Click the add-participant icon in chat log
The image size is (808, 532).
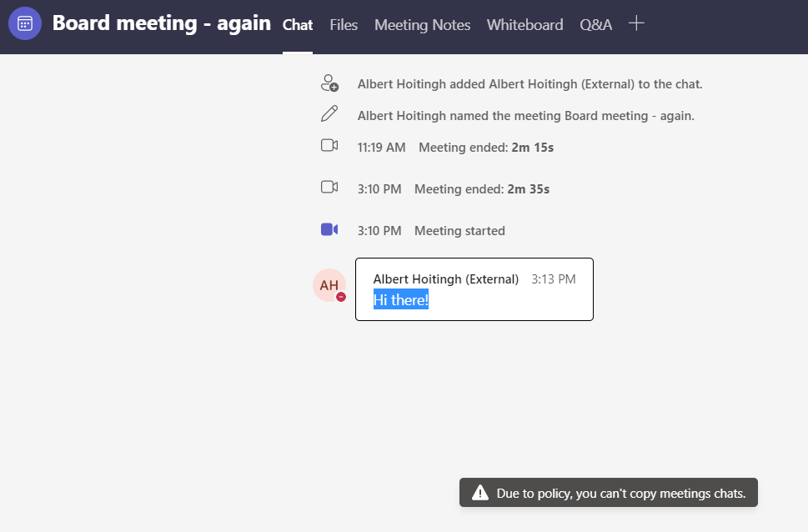coord(329,83)
